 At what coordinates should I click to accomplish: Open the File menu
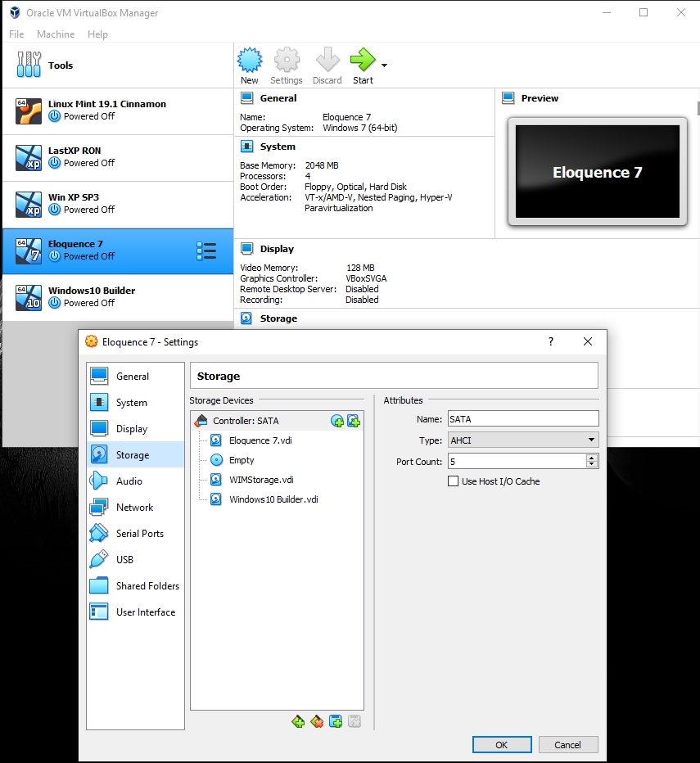(x=16, y=34)
